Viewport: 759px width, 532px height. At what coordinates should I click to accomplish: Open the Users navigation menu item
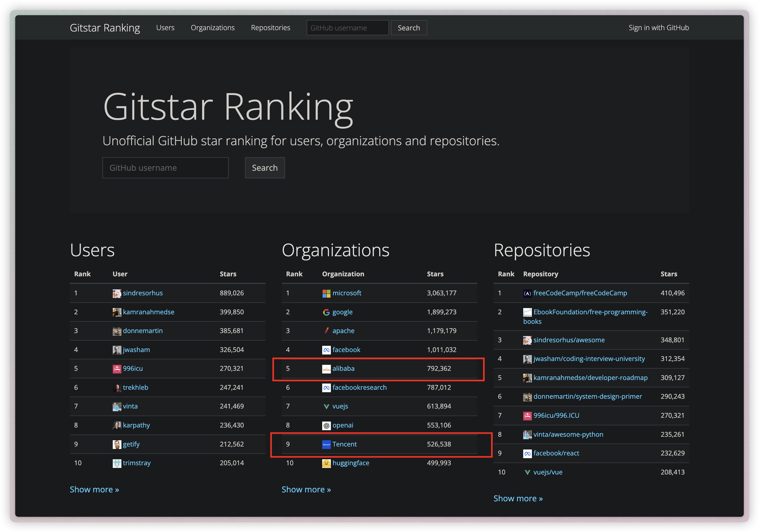coord(165,28)
